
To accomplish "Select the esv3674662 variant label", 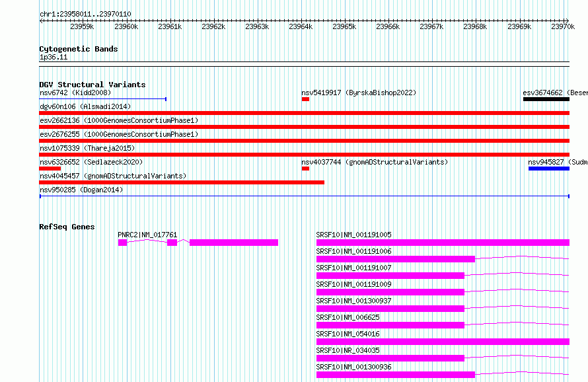I will click(555, 93).
